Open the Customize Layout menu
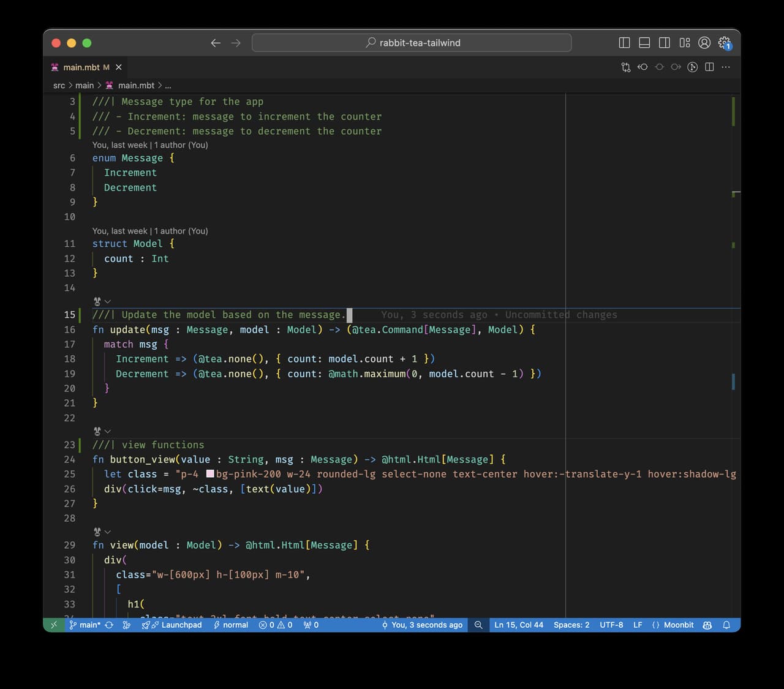This screenshot has height=689, width=784. tap(684, 43)
